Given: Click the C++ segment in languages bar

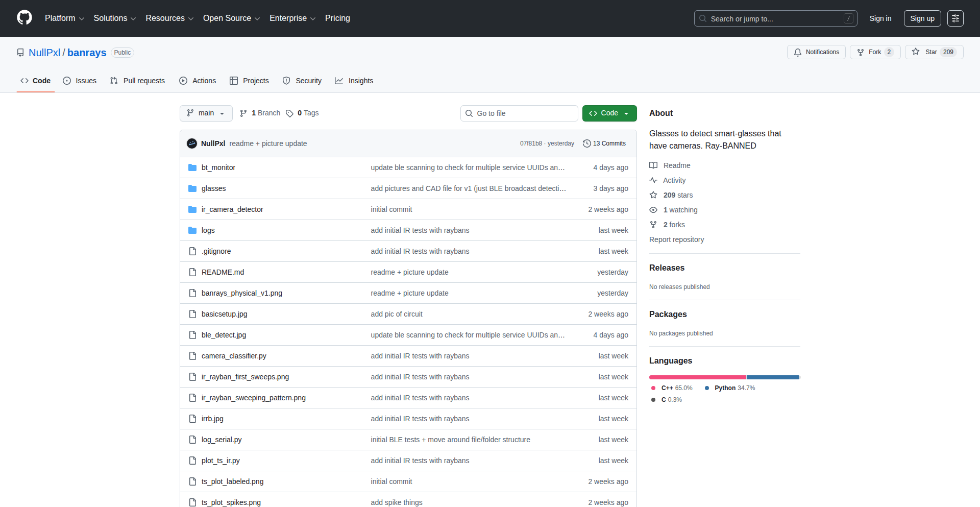Looking at the screenshot, I should pos(697,377).
